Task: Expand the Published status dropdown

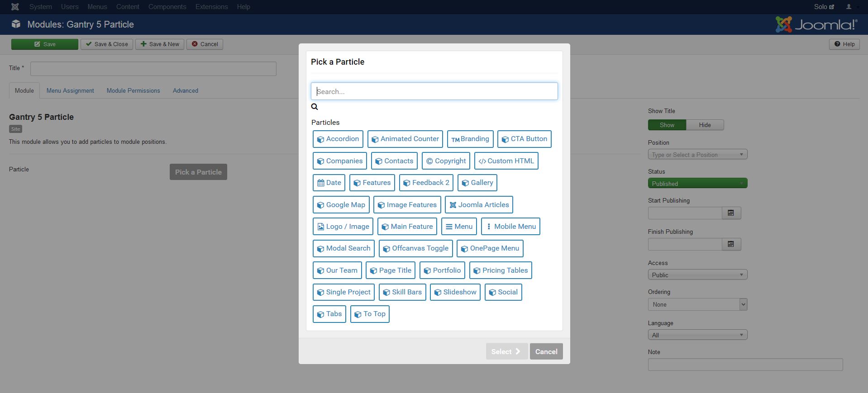Action: click(x=697, y=183)
